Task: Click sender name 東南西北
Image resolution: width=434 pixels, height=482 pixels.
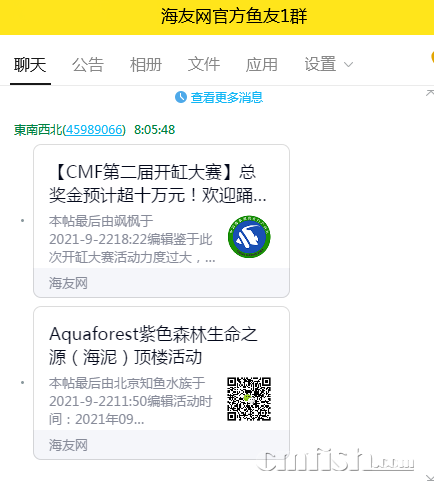Action: click(x=38, y=130)
